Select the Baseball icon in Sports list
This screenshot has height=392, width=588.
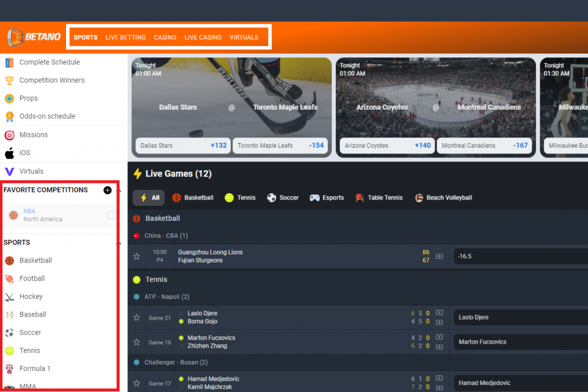coord(10,314)
